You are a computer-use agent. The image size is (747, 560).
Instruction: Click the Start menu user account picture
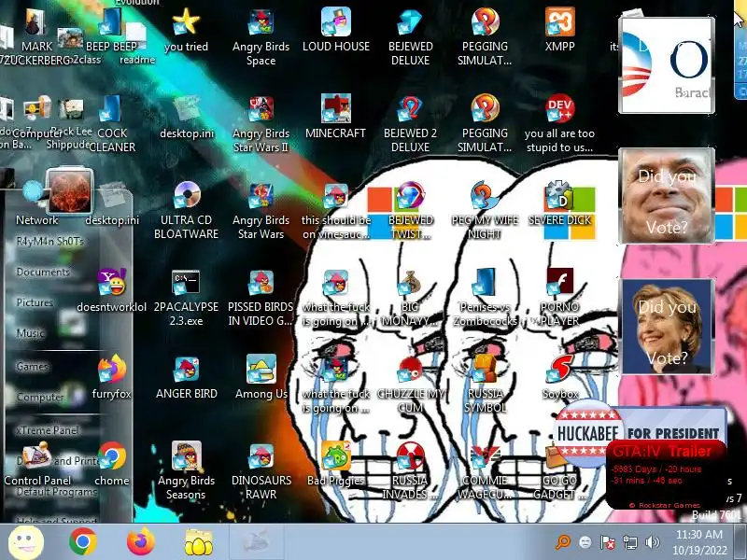(x=69, y=190)
